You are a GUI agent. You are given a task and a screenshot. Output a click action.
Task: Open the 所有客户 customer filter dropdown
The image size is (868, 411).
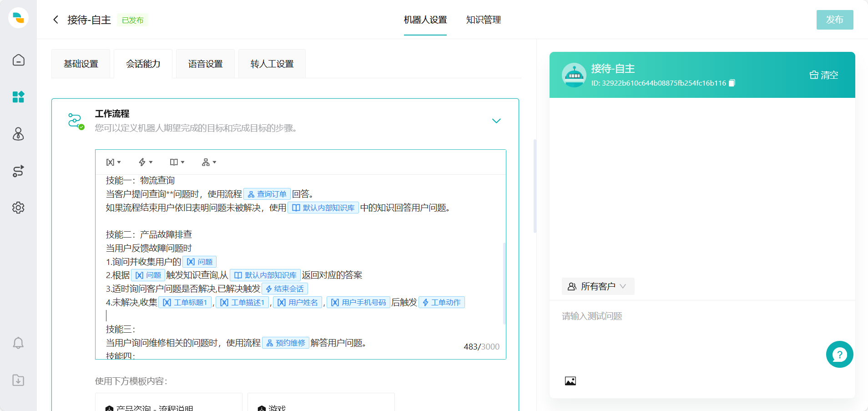[598, 286]
